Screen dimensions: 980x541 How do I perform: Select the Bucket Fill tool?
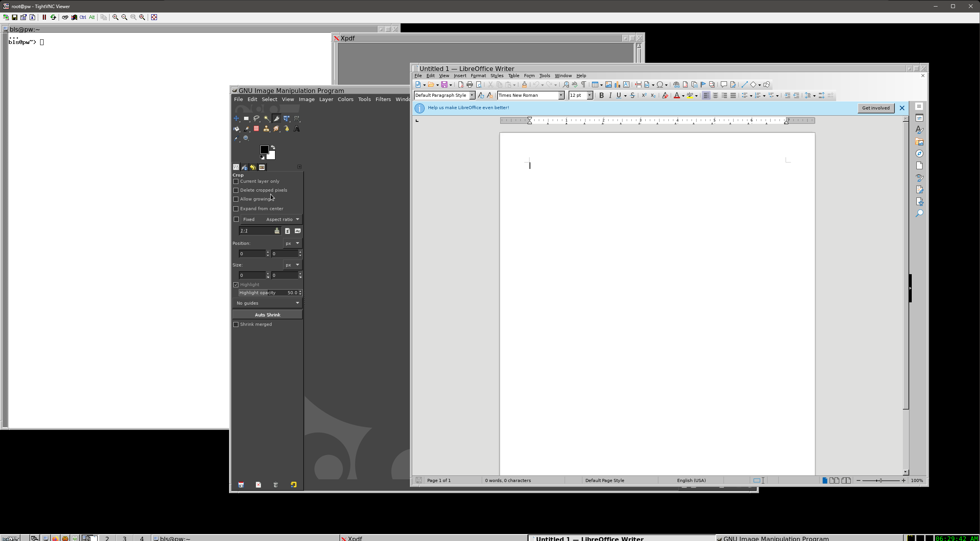click(x=236, y=129)
